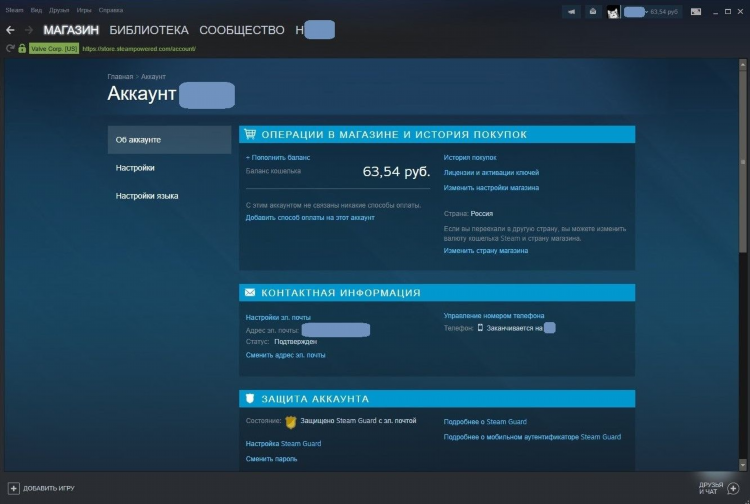
Task: Switch to the МАГАЗИН tab
Action: coord(71,30)
